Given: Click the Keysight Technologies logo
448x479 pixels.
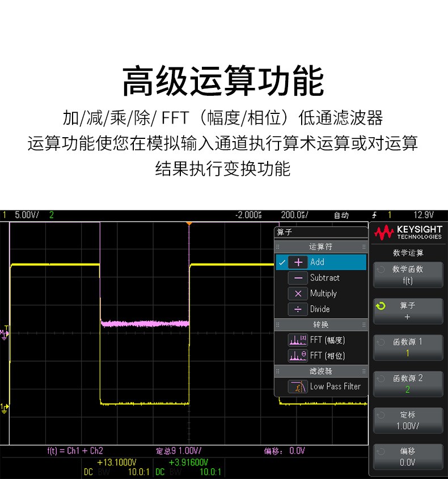Looking at the screenshot, I should (408, 233).
